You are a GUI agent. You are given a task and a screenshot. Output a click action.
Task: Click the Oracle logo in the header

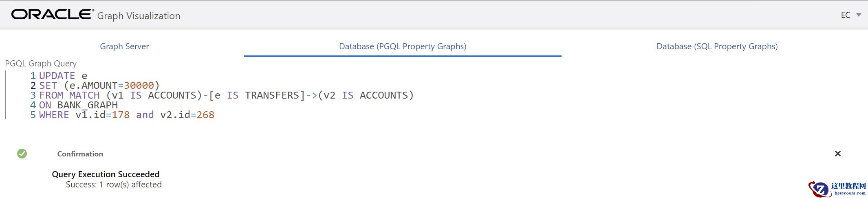(52, 15)
